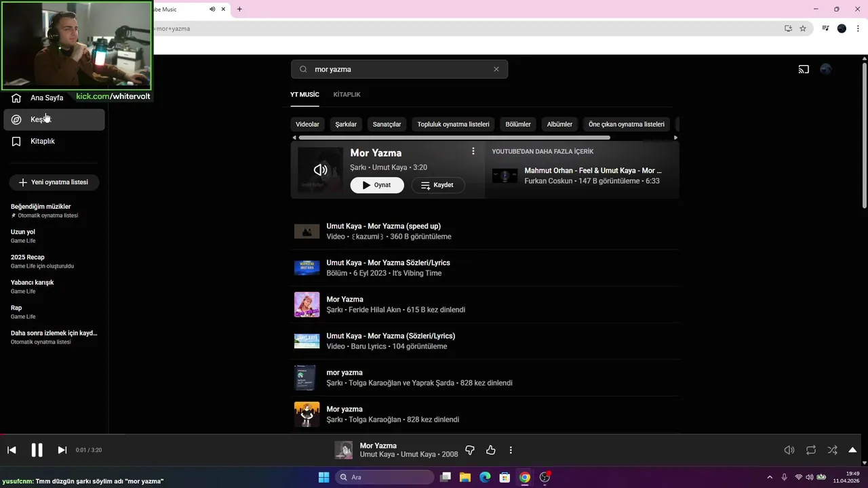Switch to YT MUSIC tab
868x488 pixels.
pos(304,95)
